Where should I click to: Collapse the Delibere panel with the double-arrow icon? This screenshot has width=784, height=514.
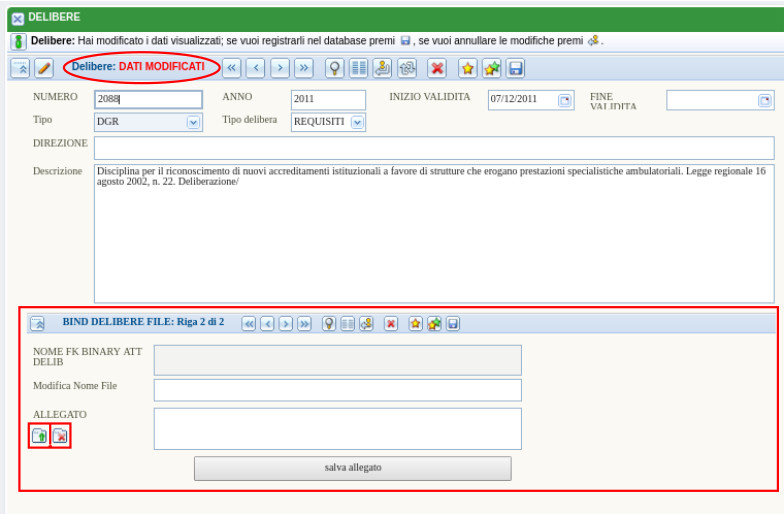[x=20, y=68]
